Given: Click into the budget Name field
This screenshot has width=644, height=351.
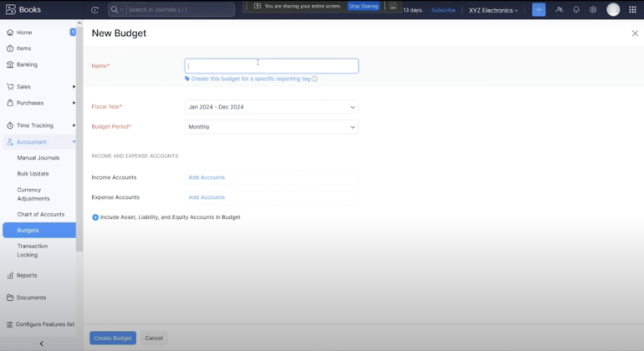Looking at the screenshot, I should (x=271, y=66).
